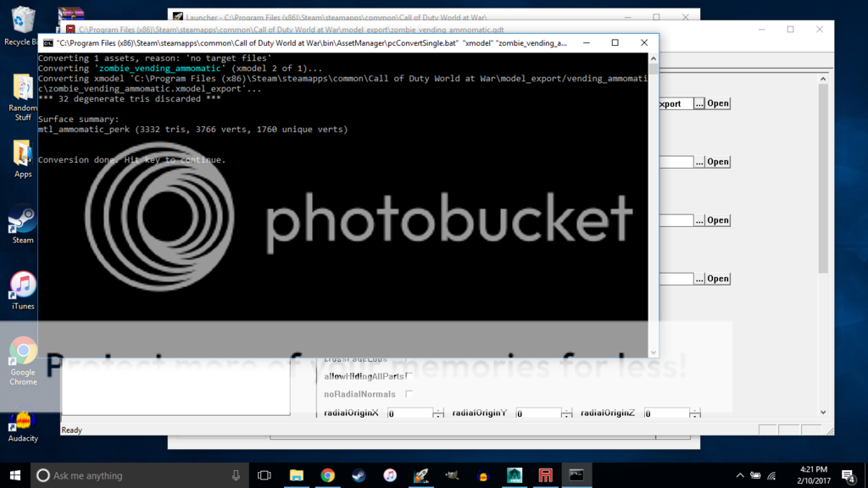Image resolution: width=868 pixels, height=488 pixels.
Task: Minimize the console window
Action: (587, 42)
